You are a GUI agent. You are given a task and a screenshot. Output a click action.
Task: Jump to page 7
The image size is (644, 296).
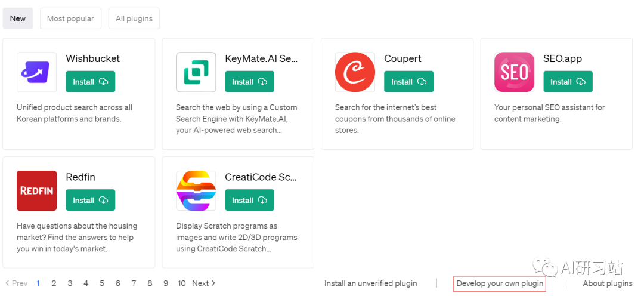pos(134,283)
